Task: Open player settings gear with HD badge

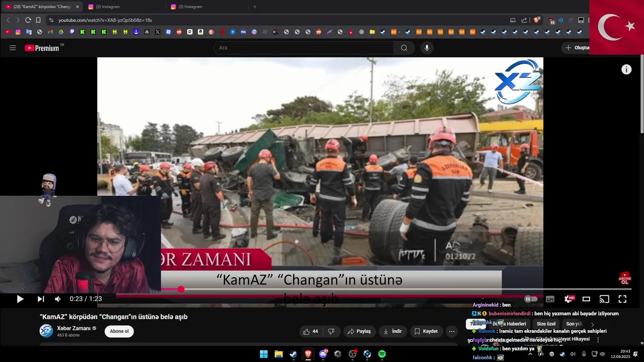Action: pos(569,299)
